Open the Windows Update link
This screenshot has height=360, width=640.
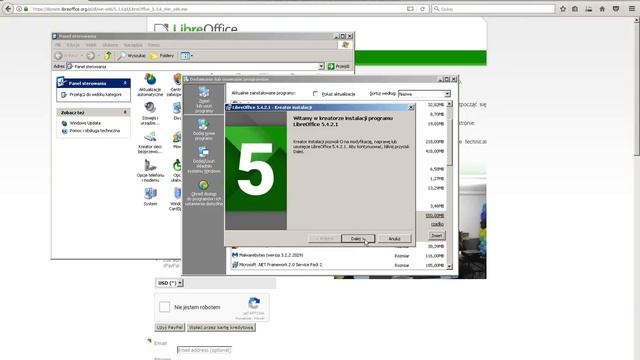85,123
